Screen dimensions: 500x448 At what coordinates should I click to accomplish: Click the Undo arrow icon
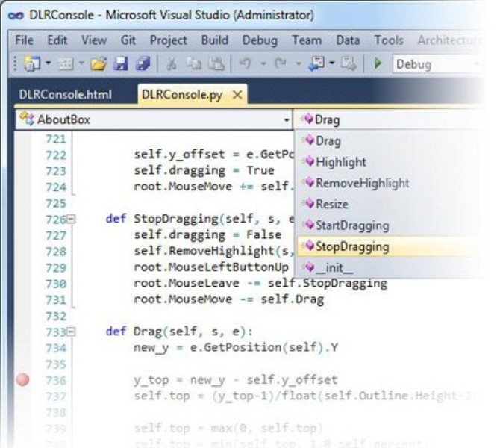click(x=245, y=63)
